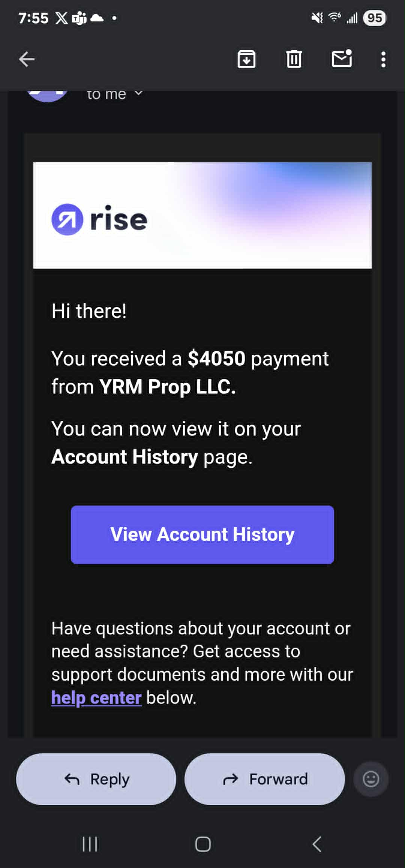Tap the X notification icon in status bar
The width and height of the screenshot is (405, 868).
pyautogui.click(x=61, y=18)
